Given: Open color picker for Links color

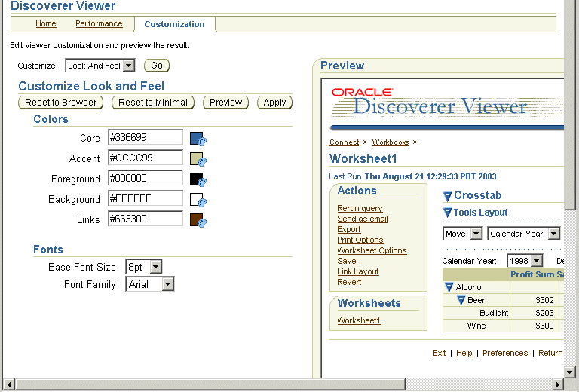Looking at the screenshot, I should coord(198,220).
